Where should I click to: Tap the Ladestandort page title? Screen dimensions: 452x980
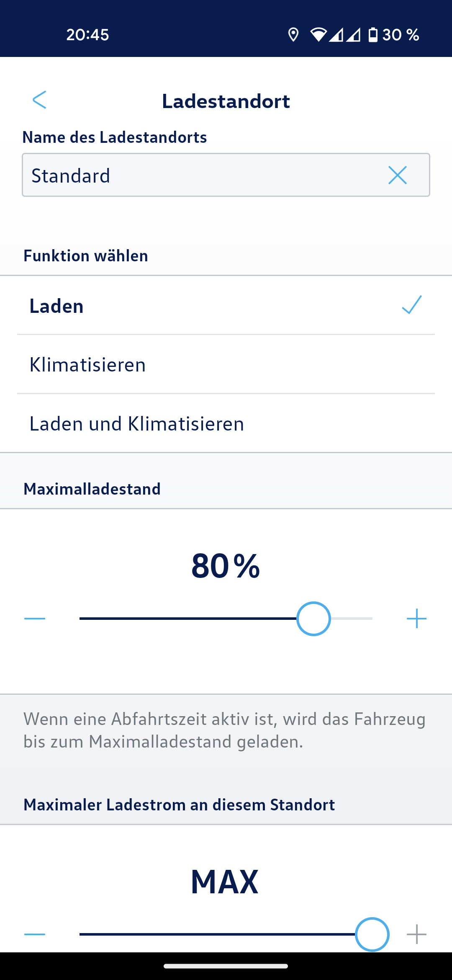pyautogui.click(x=226, y=101)
